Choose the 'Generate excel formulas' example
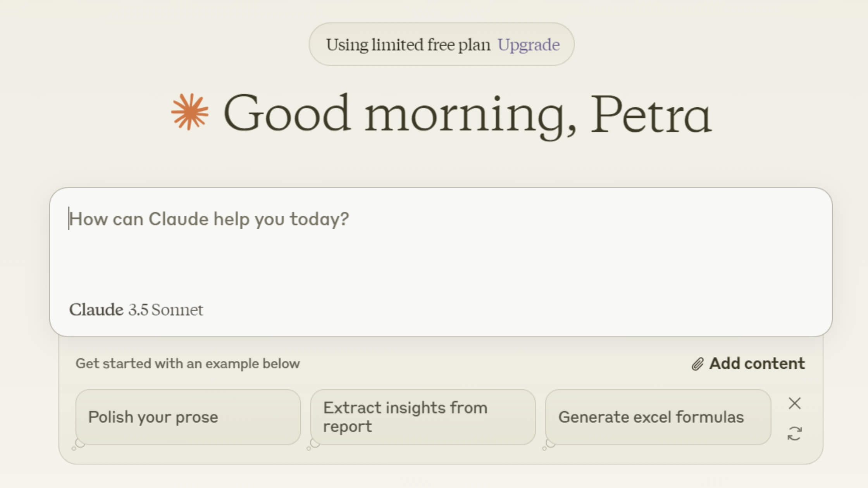Image resolution: width=868 pixels, height=488 pixels. pyautogui.click(x=658, y=417)
